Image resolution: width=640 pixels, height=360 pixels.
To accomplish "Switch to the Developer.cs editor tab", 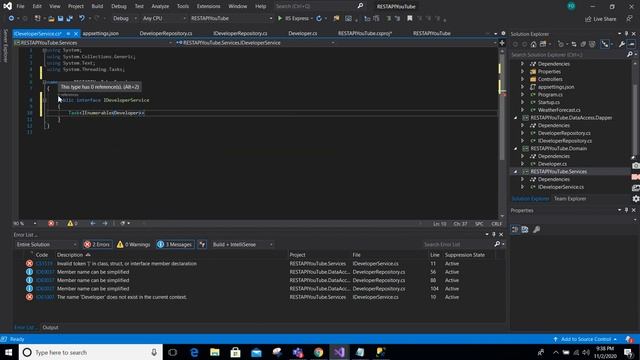I will (x=302, y=33).
